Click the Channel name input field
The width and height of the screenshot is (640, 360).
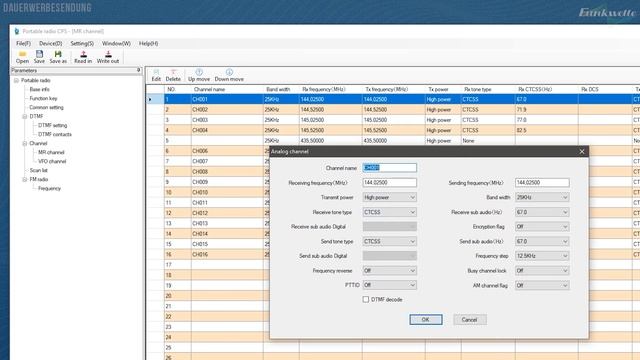[x=389, y=168]
